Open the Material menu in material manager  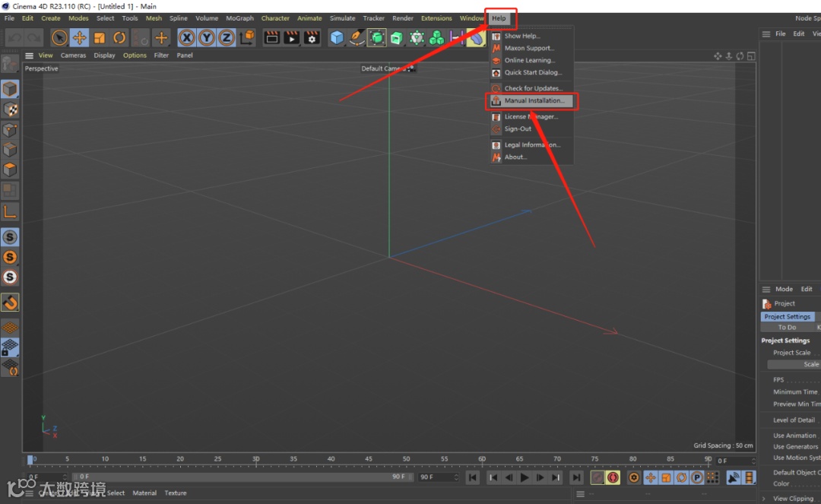tap(144, 493)
